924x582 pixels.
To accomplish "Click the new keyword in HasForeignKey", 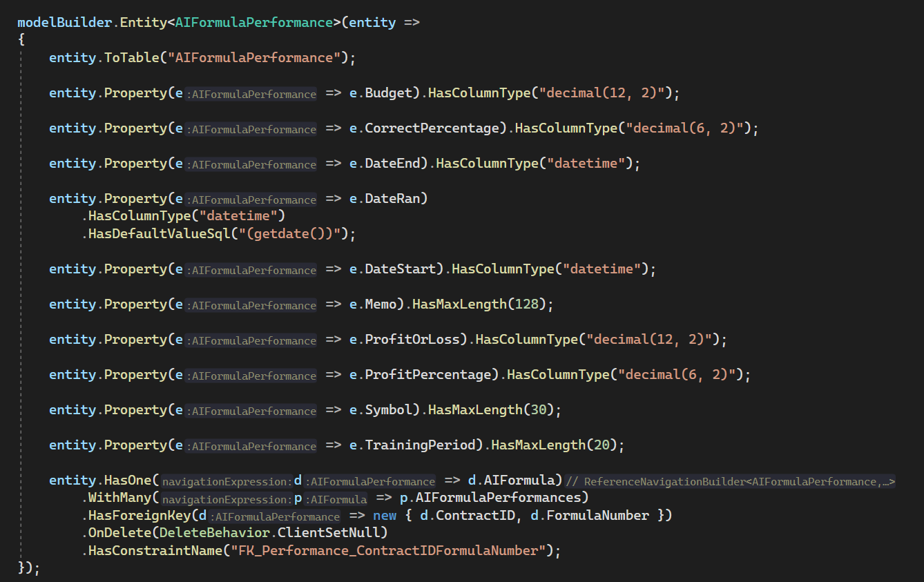I will point(385,515).
